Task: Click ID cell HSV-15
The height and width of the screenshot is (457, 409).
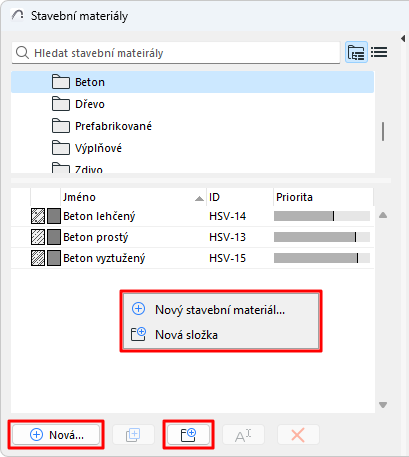Action: pyautogui.click(x=227, y=258)
